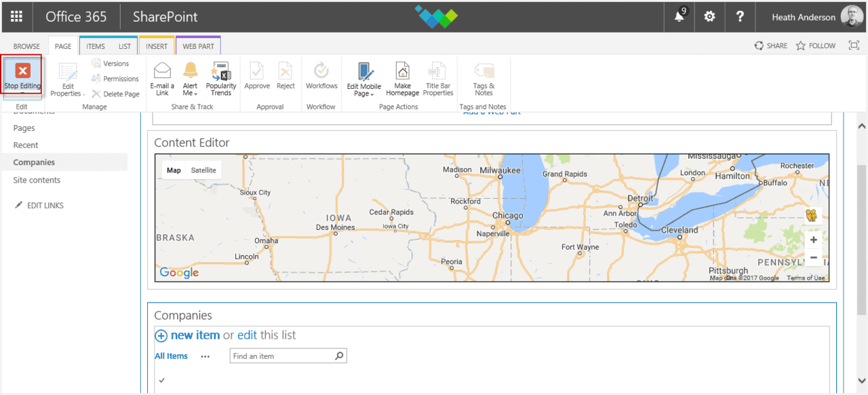Click the Content Editor web part title
Viewport: 868px width, 395px height.
[x=192, y=143]
